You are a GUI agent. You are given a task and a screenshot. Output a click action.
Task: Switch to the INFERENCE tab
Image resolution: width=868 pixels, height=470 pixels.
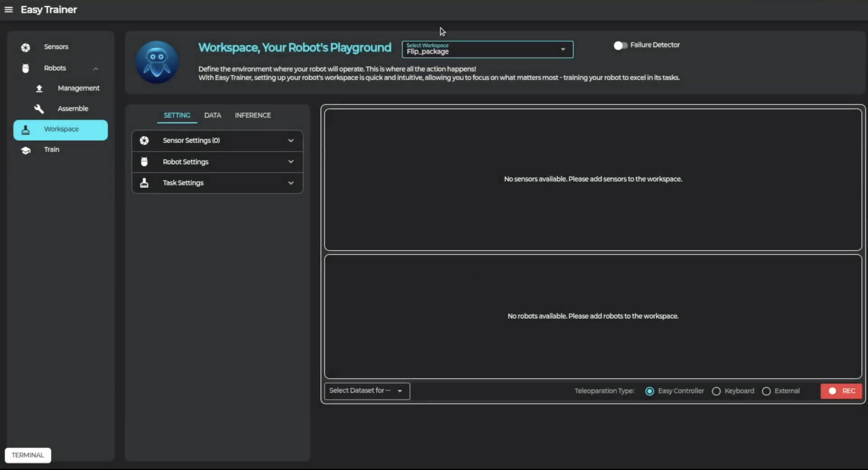[253, 115]
